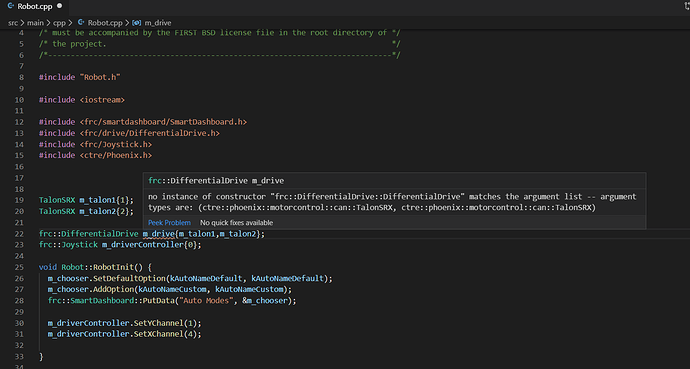Click line number 22 in the gutter
This screenshot has width=690, height=369.
pyautogui.click(x=19, y=234)
